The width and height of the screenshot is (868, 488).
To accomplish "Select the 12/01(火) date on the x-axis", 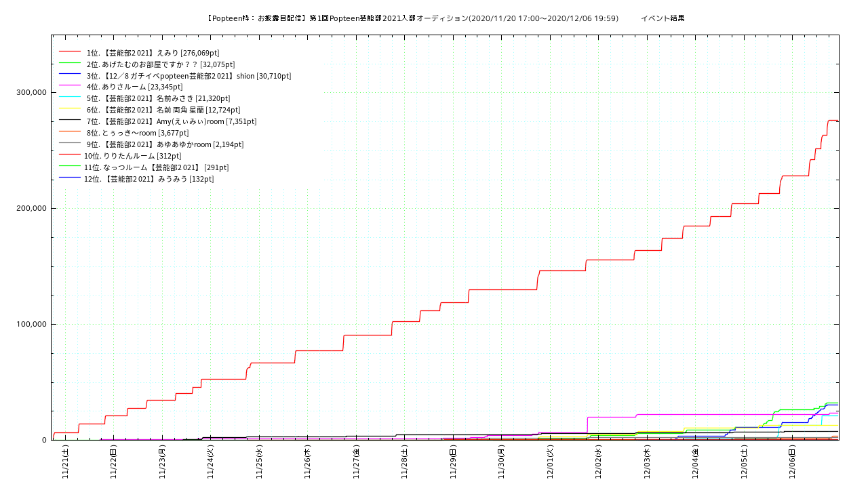I will click(x=550, y=462).
